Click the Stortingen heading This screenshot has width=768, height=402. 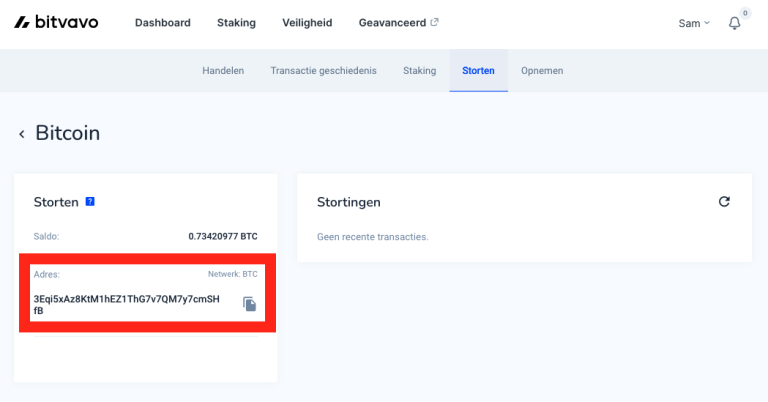click(x=349, y=202)
